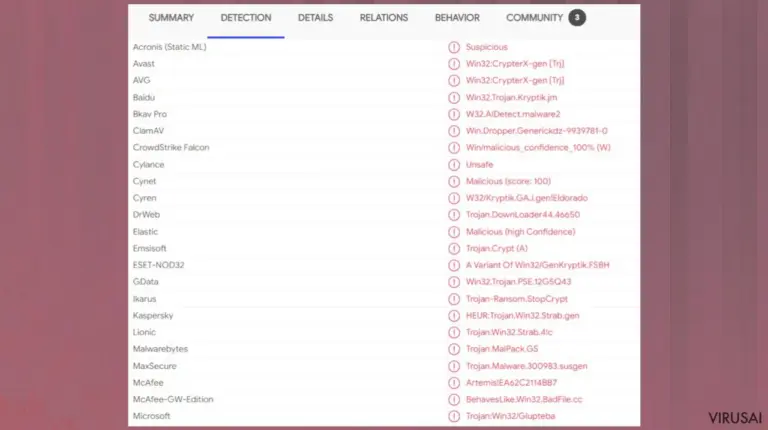Click alert icon in the Lionic row

pyautogui.click(x=454, y=332)
